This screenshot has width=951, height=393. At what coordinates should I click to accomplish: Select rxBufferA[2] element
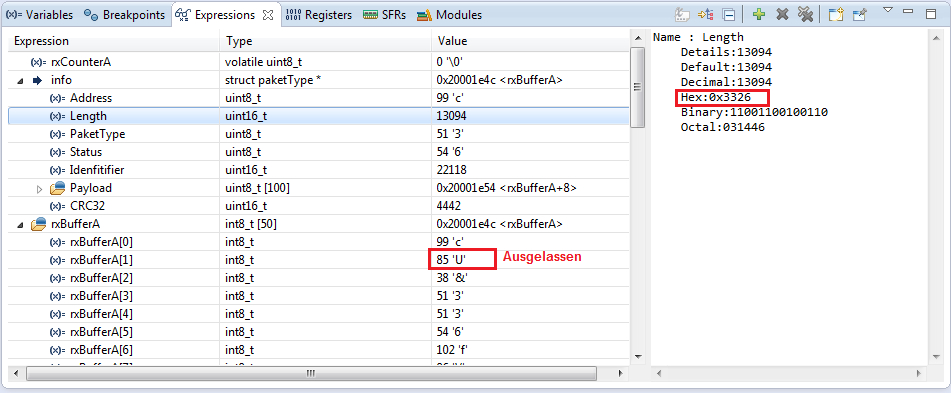(319, 278)
